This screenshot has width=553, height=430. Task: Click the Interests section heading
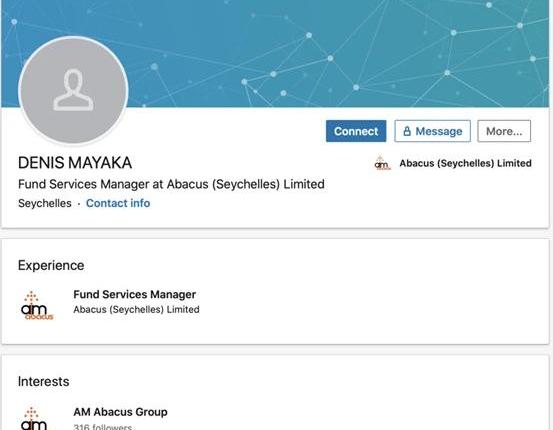(x=44, y=382)
